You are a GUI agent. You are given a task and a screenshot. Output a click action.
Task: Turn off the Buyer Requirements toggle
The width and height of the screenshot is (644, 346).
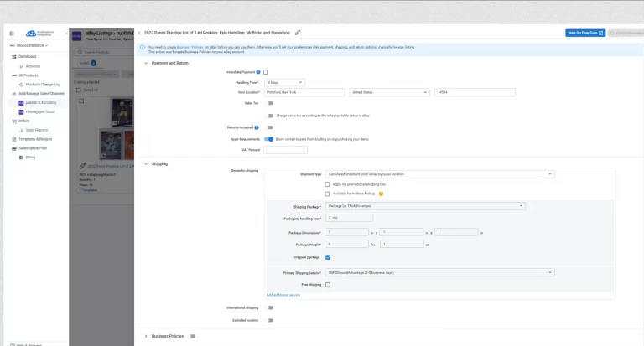(x=269, y=138)
